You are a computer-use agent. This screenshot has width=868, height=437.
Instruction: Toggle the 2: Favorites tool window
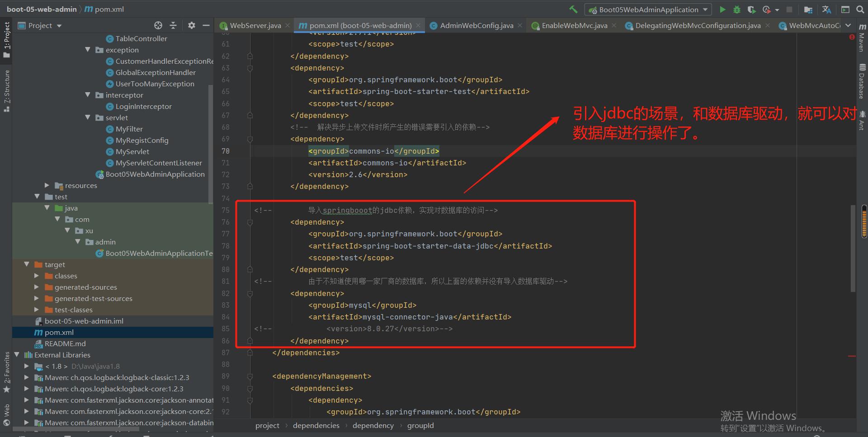pos(6,371)
